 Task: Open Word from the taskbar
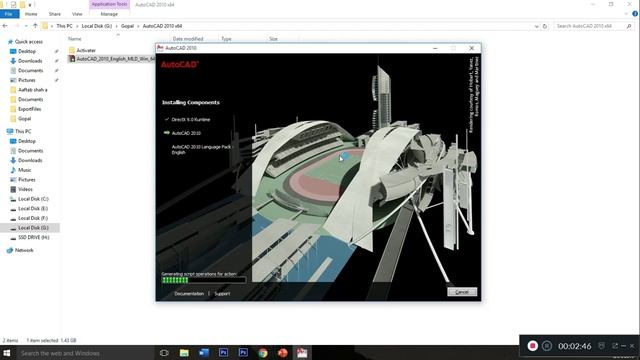pos(204,353)
